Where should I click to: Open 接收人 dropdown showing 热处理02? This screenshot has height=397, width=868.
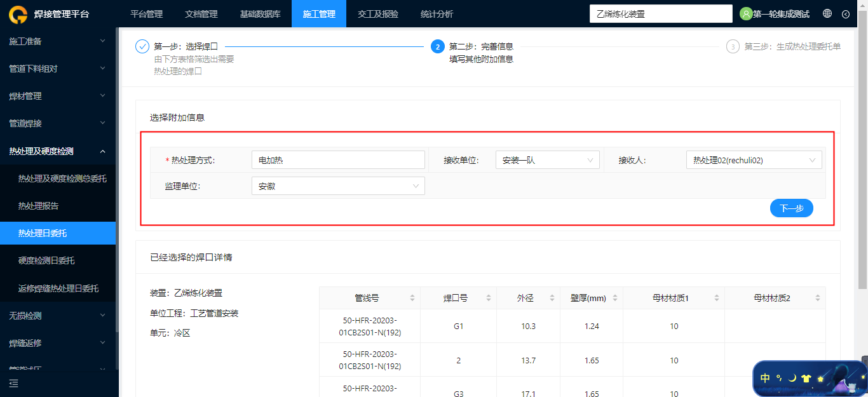click(x=754, y=160)
